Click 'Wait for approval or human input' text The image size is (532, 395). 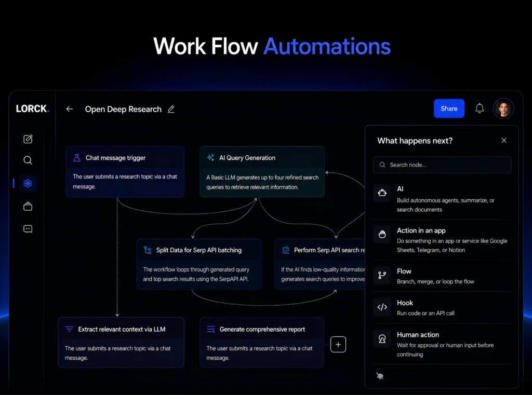point(445,349)
